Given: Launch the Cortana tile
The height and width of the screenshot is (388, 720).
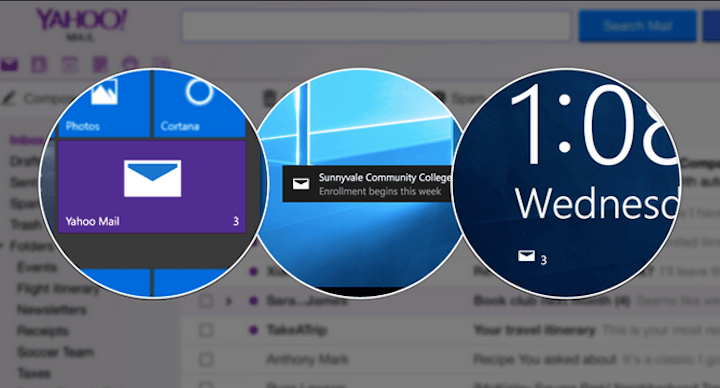Looking at the screenshot, I should [x=199, y=105].
